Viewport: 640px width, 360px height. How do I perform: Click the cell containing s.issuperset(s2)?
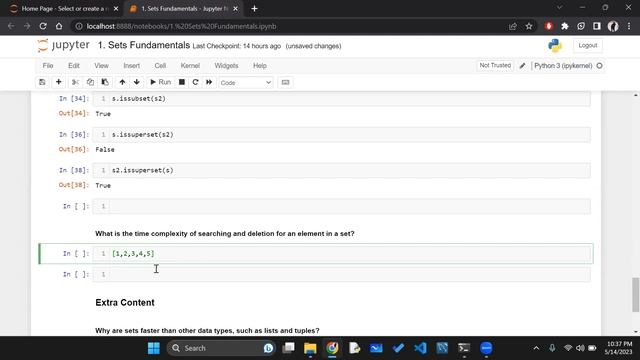click(342, 135)
